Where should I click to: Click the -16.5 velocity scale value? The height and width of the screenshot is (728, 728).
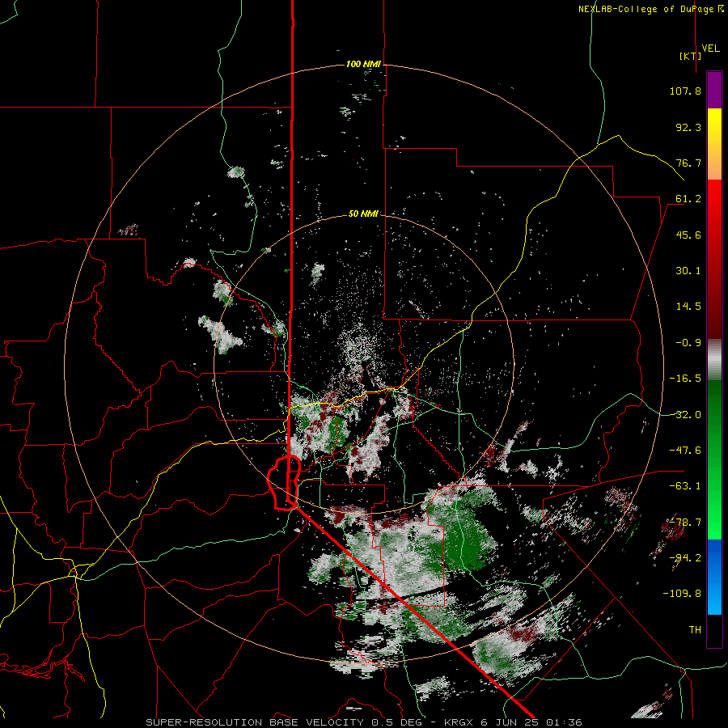(685, 379)
